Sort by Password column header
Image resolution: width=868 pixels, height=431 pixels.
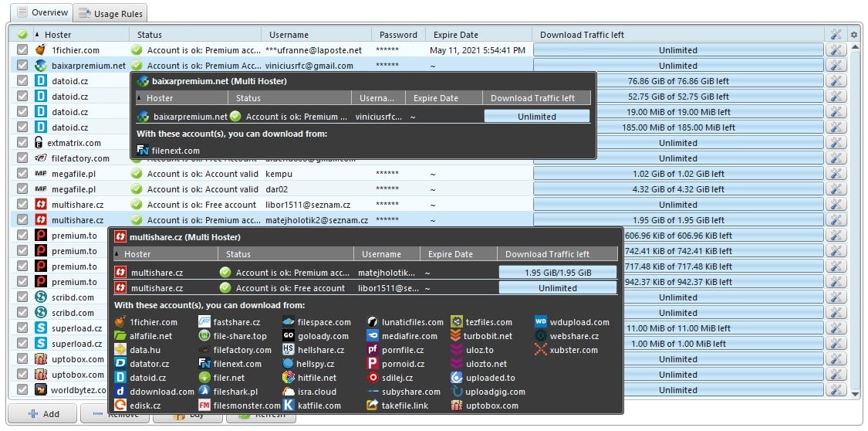pos(398,34)
